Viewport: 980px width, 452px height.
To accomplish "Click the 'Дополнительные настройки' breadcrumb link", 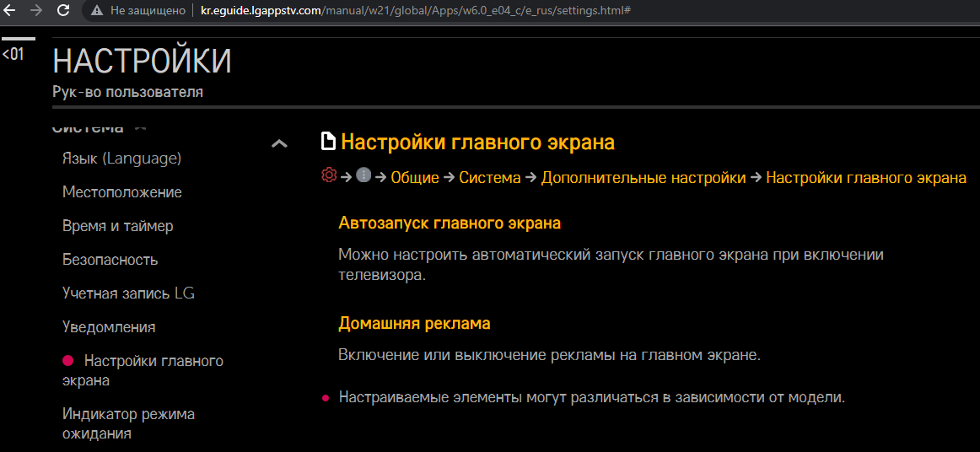I will pos(643,178).
